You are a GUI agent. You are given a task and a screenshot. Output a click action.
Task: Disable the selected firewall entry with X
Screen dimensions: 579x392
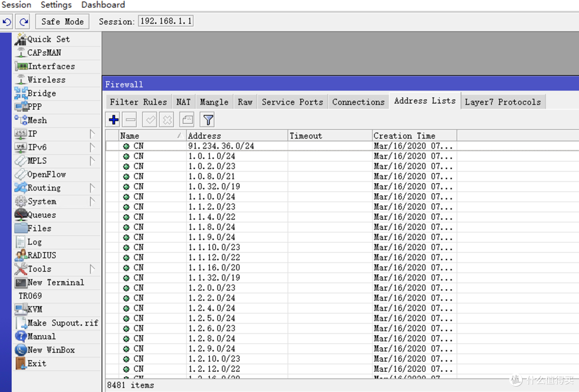[x=166, y=119]
